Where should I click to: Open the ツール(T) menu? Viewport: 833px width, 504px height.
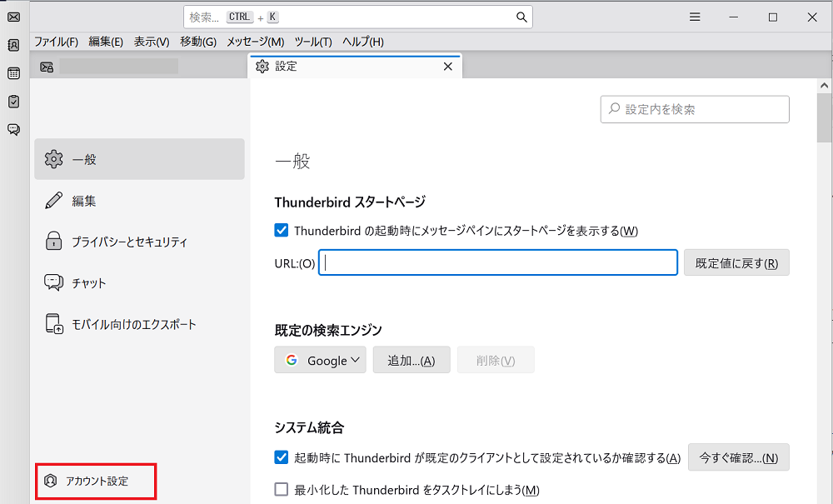pyautogui.click(x=313, y=42)
